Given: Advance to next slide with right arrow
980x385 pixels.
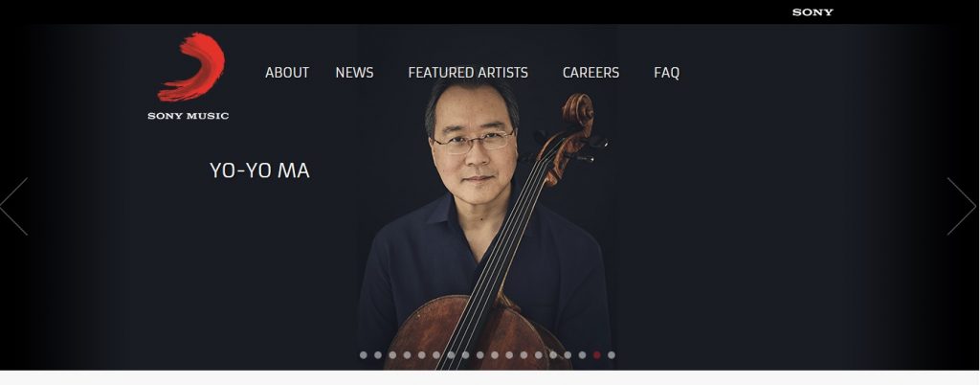Looking at the screenshot, I should click(961, 206).
